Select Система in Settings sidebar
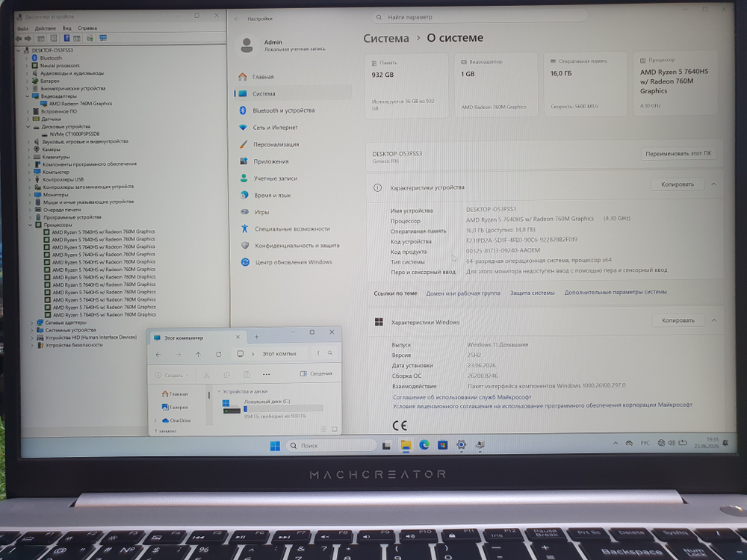The height and width of the screenshot is (560, 747). (x=294, y=94)
